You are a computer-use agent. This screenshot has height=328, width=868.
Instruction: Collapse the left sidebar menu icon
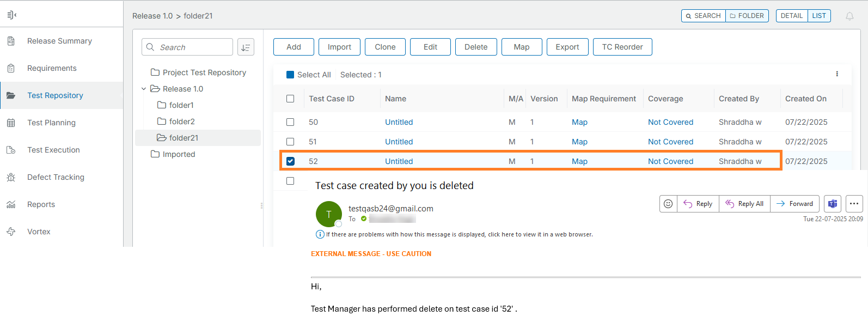[x=11, y=15]
